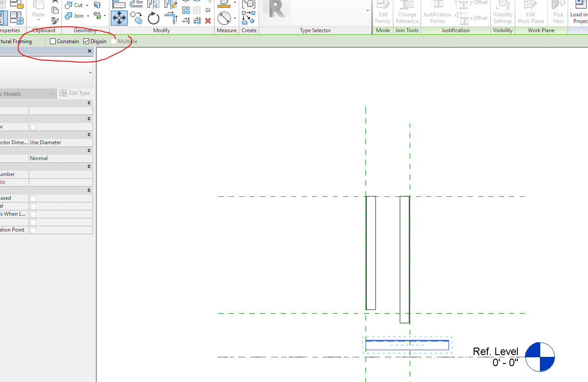The width and height of the screenshot is (588, 382).
Task: Open the Measure tool
Action: (x=226, y=19)
